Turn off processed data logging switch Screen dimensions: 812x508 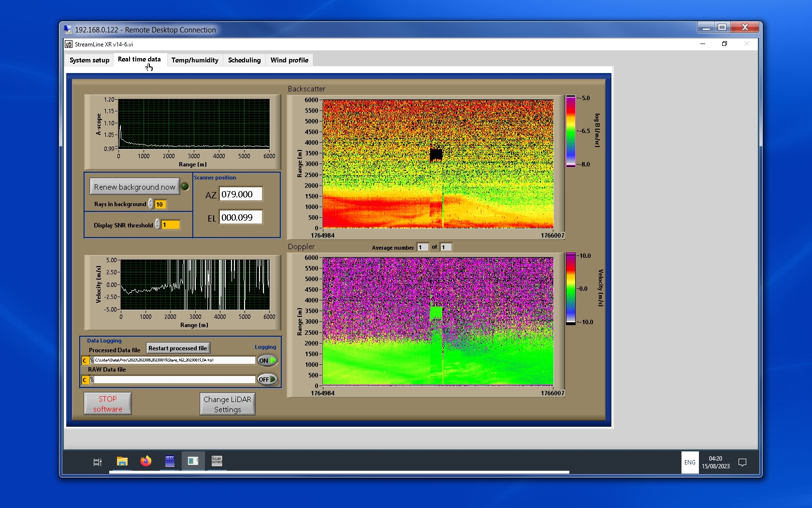click(x=267, y=360)
